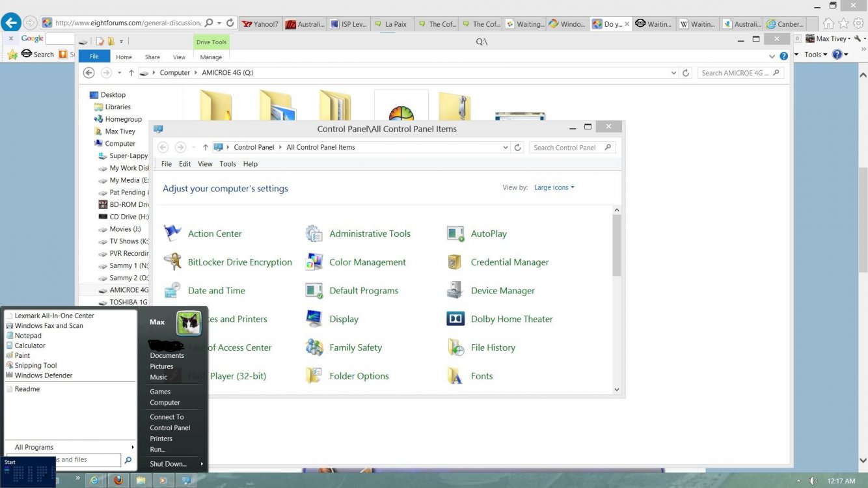
Task: Open Credential Manager icon
Action: (455, 262)
